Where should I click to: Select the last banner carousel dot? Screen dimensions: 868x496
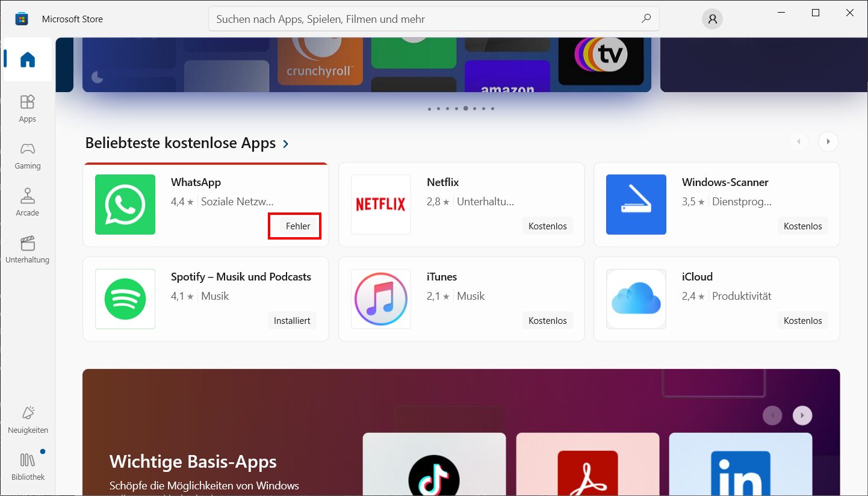click(492, 109)
